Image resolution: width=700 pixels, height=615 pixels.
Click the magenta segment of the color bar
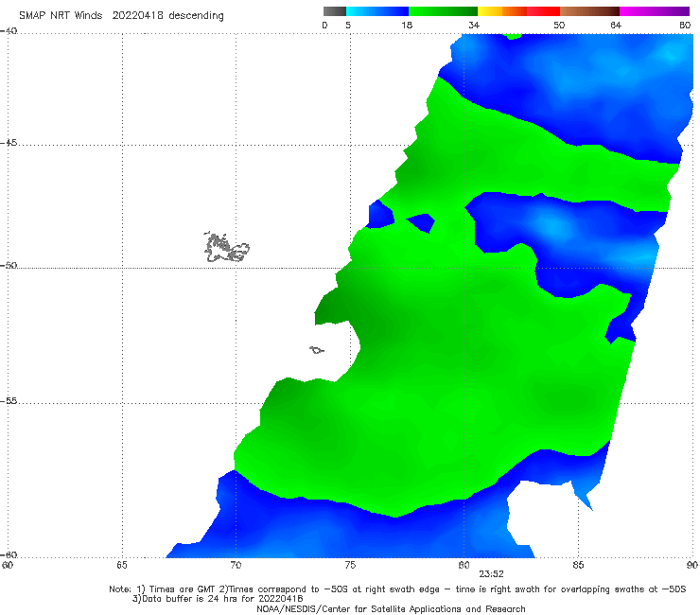655,11
